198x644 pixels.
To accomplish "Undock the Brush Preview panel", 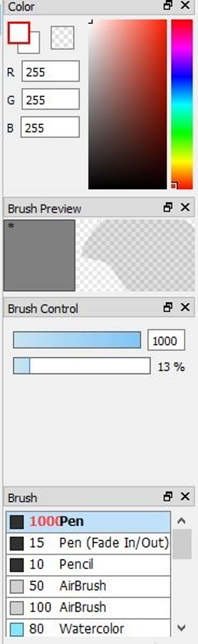I will click(167, 207).
